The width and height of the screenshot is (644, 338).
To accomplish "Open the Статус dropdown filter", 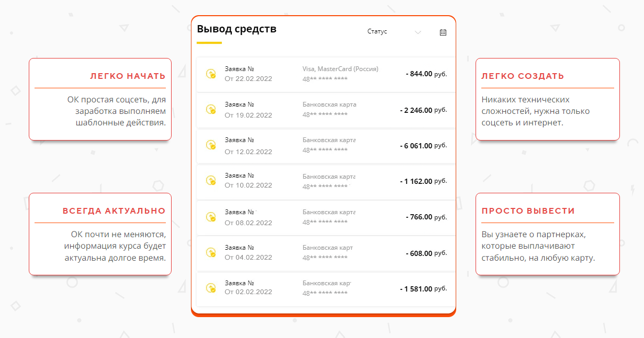I will 378,31.
